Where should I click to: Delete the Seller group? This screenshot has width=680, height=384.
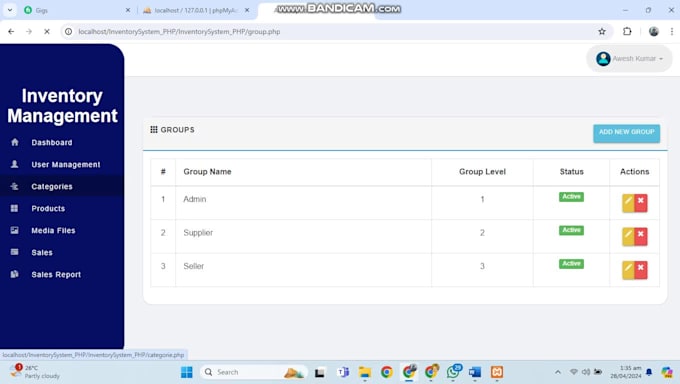[641, 270]
